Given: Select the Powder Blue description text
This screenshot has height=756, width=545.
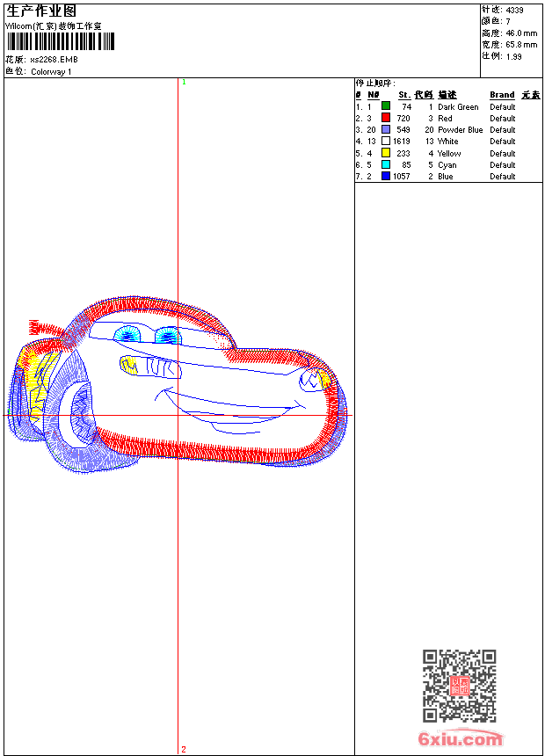Looking at the screenshot, I should [460, 130].
